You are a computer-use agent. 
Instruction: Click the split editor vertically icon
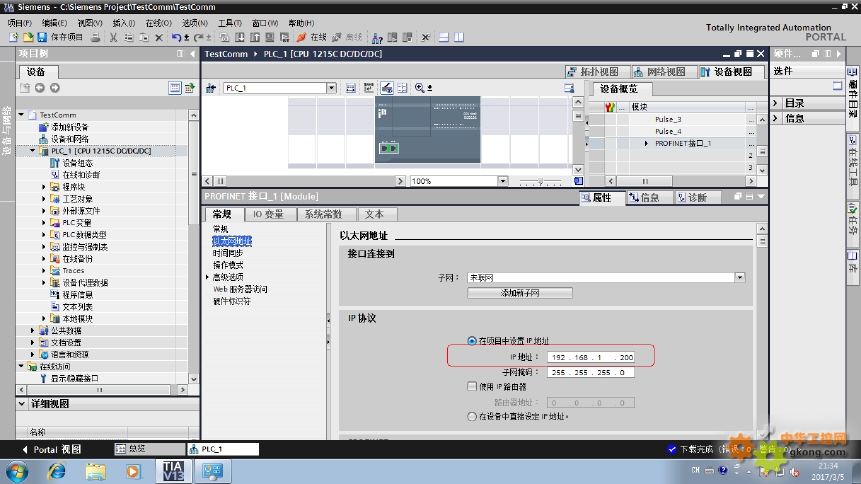tap(459, 37)
